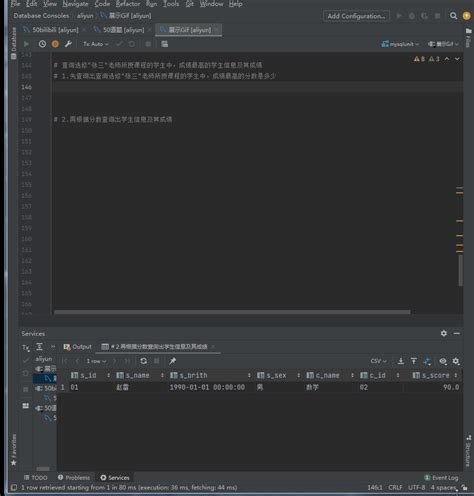Select the Output tab in Services

click(78, 347)
